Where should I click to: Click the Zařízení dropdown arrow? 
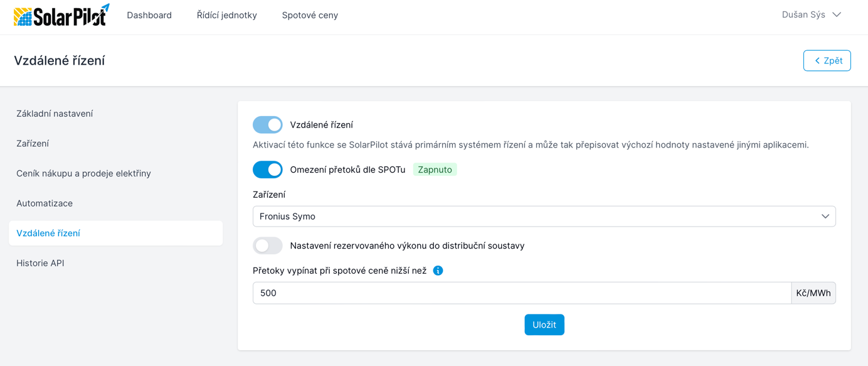tap(825, 217)
